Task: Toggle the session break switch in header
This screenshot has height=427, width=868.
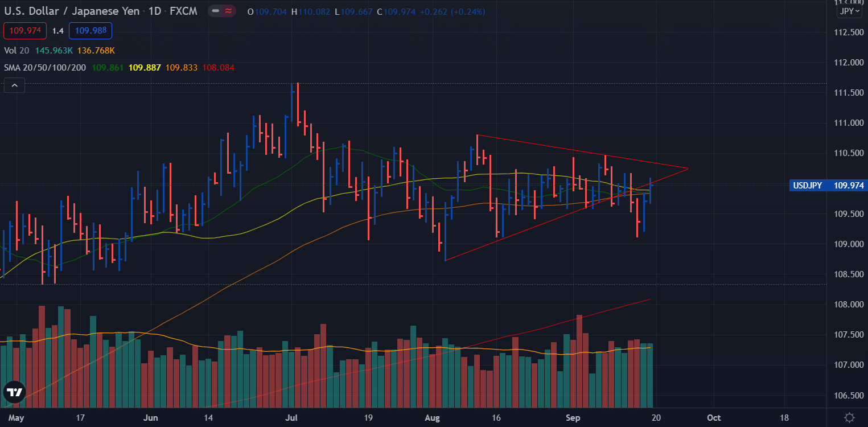Action: coord(215,11)
